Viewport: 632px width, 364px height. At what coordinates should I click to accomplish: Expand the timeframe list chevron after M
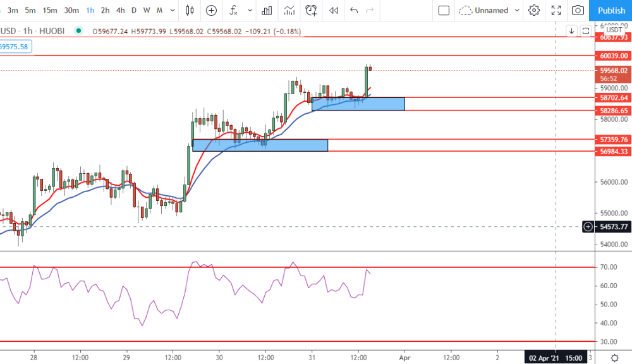(173, 11)
